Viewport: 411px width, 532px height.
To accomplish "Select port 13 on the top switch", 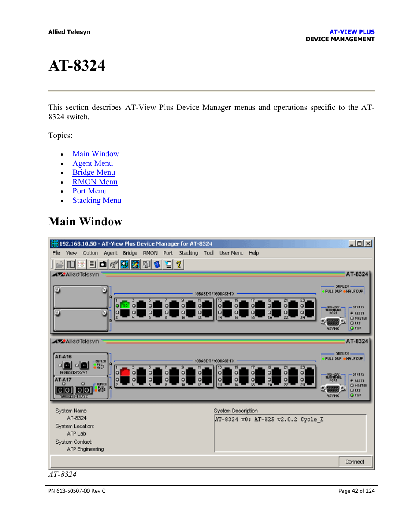I will coord(227,305).
